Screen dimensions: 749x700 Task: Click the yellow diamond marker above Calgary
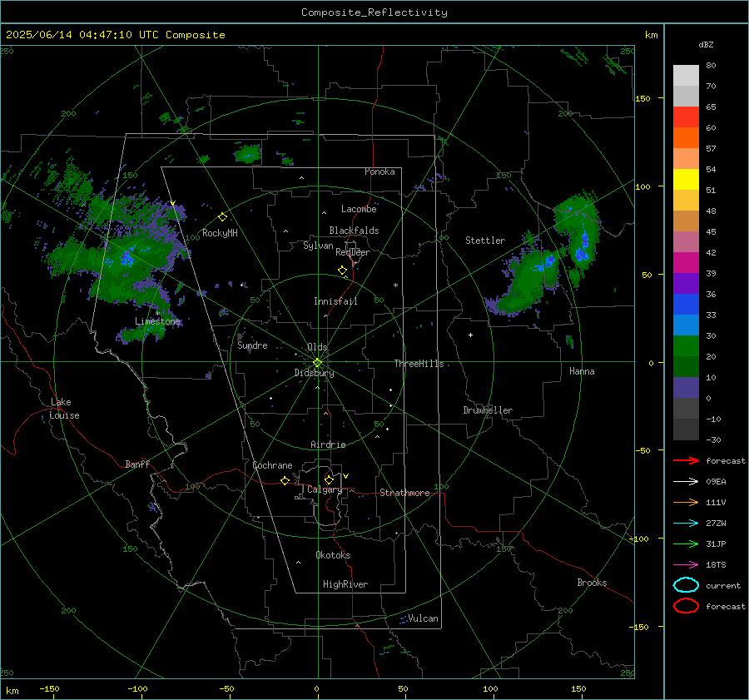pos(329,479)
